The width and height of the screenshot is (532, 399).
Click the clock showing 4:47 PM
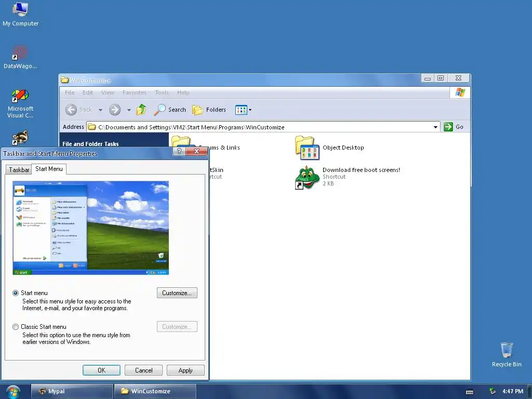[513, 391]
